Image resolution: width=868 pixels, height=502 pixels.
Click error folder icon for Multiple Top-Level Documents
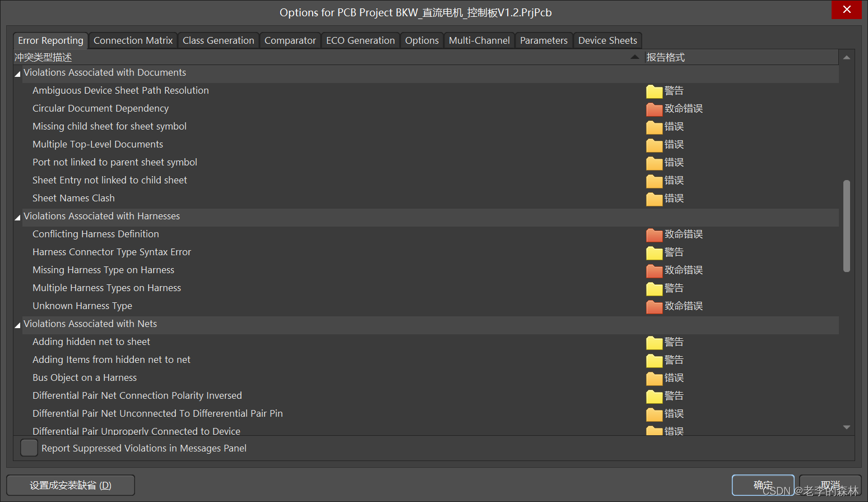pyautogui.click(x=654, y=145)
